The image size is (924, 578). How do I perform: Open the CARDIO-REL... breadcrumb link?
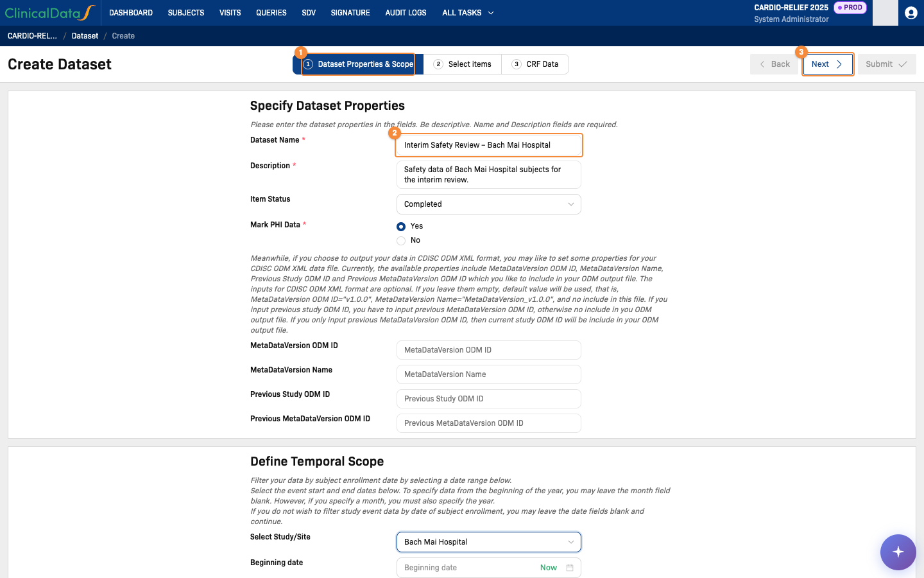[32, 36]
